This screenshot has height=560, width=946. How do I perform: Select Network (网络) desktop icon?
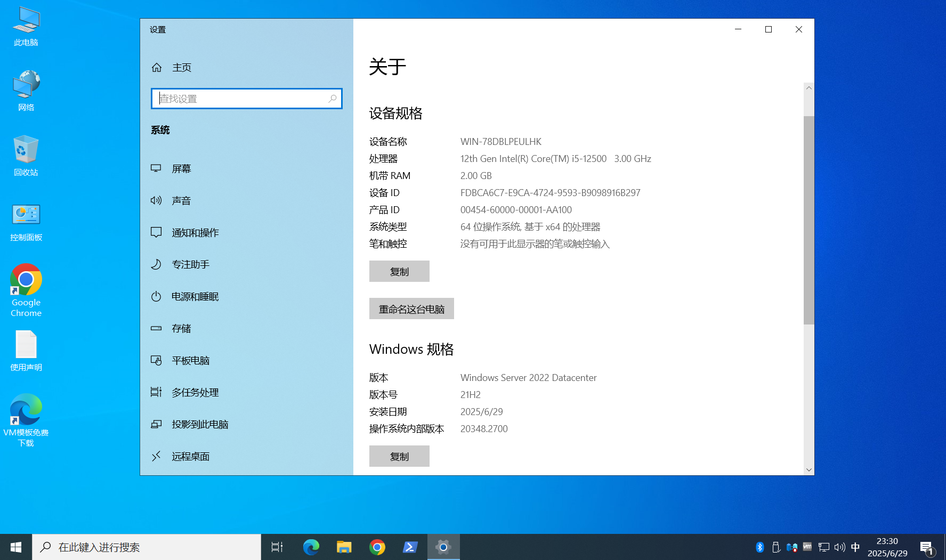pyautogui.click(x=26, y=91)
